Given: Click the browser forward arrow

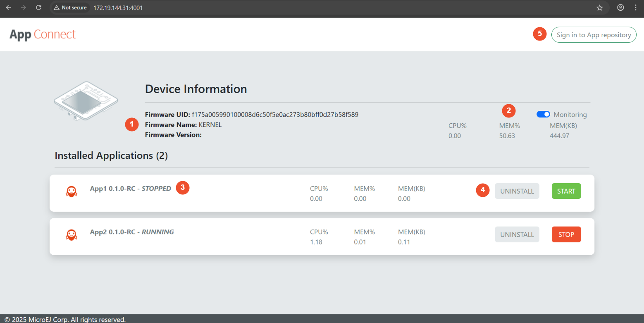Looking at the screenshot, I should [x=24, y=7].
